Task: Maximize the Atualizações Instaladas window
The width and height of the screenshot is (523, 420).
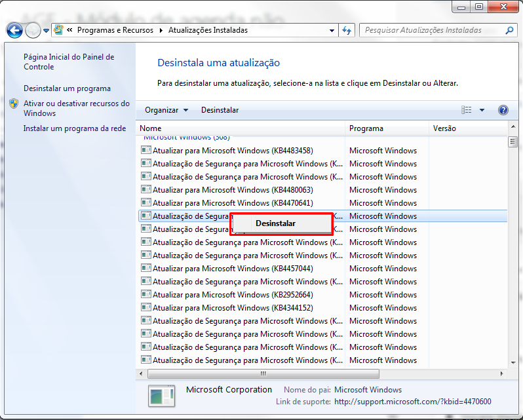Action: [x=479, y=7]
